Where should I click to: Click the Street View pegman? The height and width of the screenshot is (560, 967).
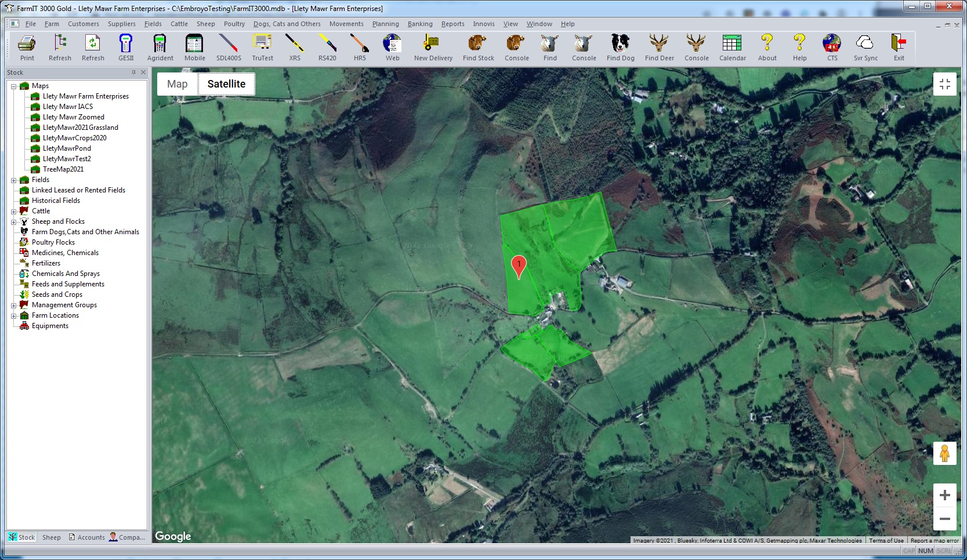click(944, 453)
